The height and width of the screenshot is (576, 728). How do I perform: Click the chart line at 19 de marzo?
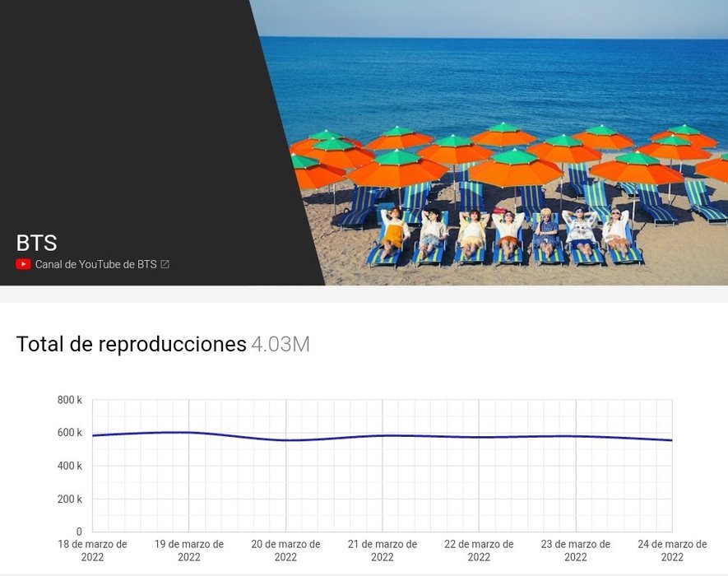click(x=189, y=433)
